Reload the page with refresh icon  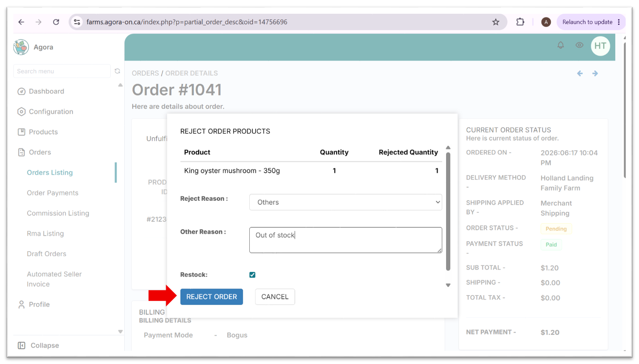[x=56, y=22]
